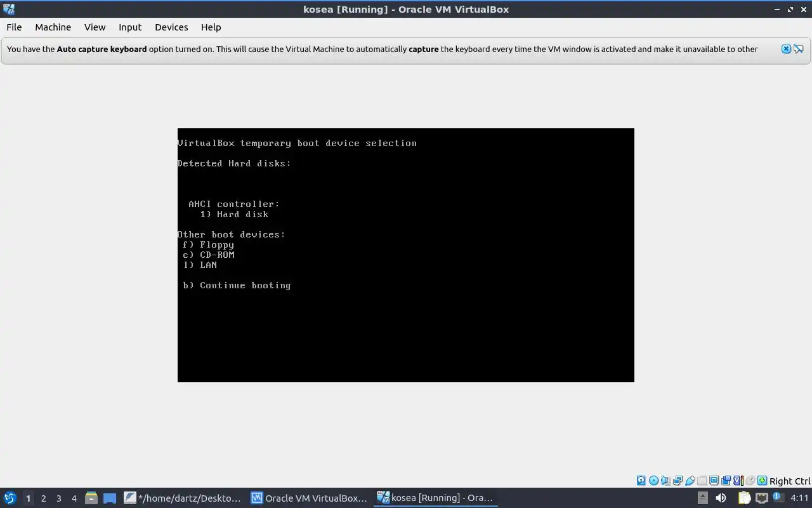The width and height of the screenshot is (812, 508).
Task: Click the 'AHCI controller:' line in VM screen
Action: pos(234,204)
